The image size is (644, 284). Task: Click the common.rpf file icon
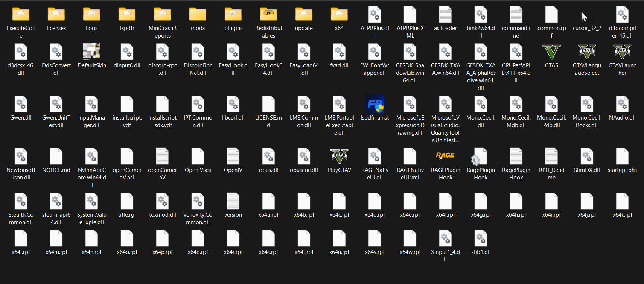pos(552,15)
